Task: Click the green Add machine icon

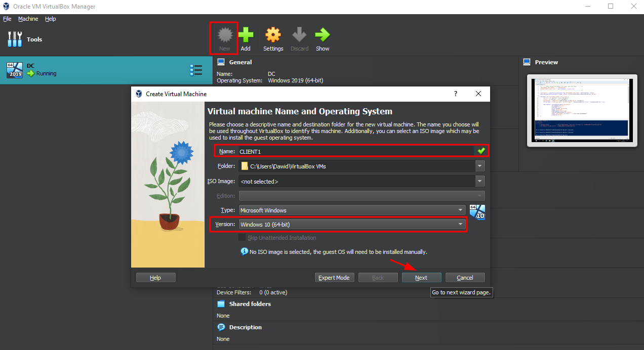Action: (x=246, y=35)
